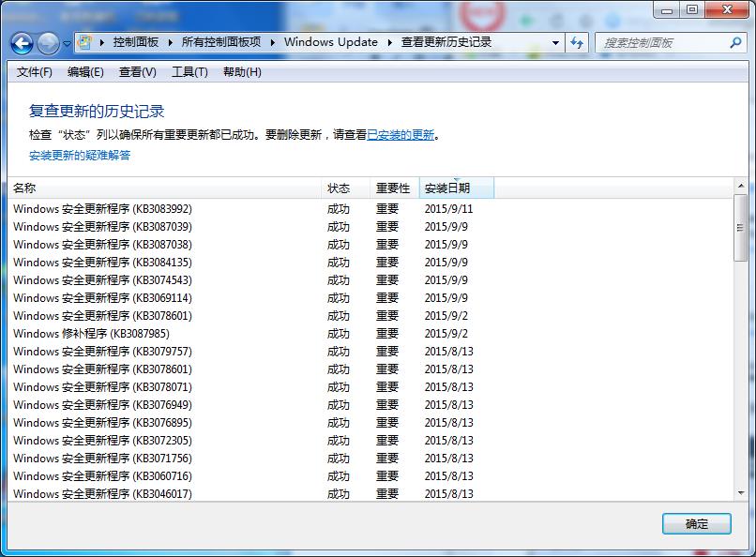Sort by the 状态 column header
The height and width of the screenshot is (557, 756).
click(x=346, y=188)
